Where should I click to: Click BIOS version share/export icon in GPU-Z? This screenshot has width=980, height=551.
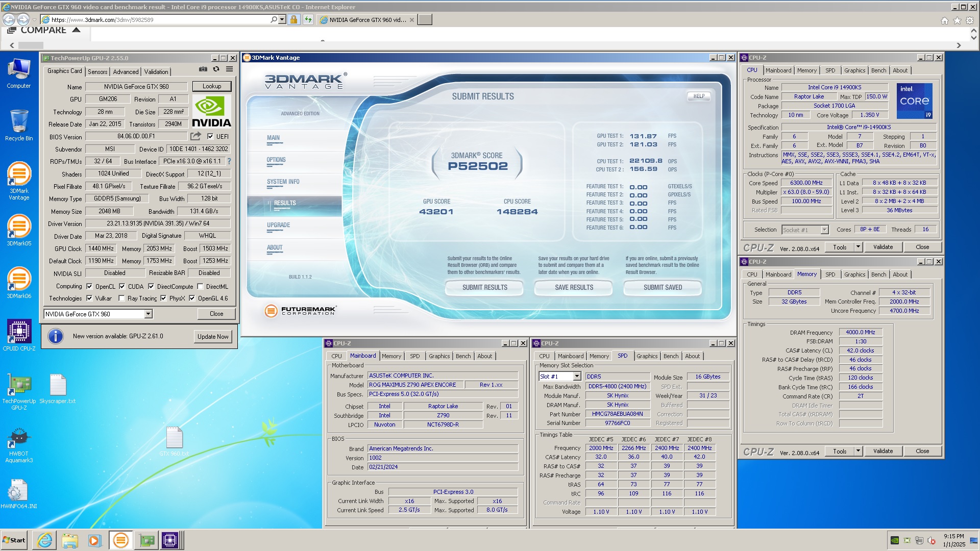pos(195,136)
